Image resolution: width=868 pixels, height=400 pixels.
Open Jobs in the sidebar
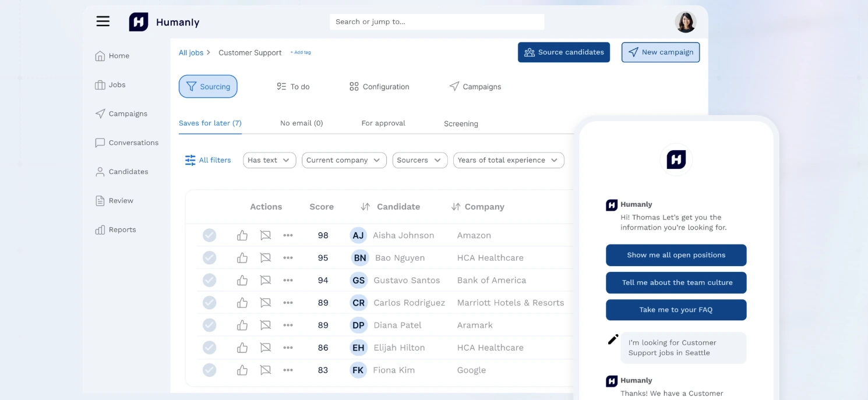coord(111,85)
